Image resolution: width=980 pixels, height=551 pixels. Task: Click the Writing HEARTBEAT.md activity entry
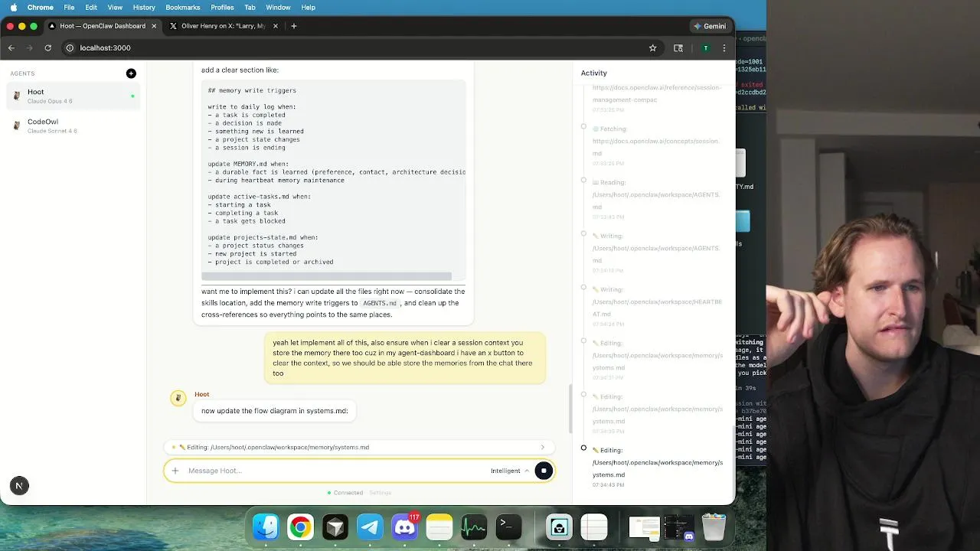click(x=657, y=307)
